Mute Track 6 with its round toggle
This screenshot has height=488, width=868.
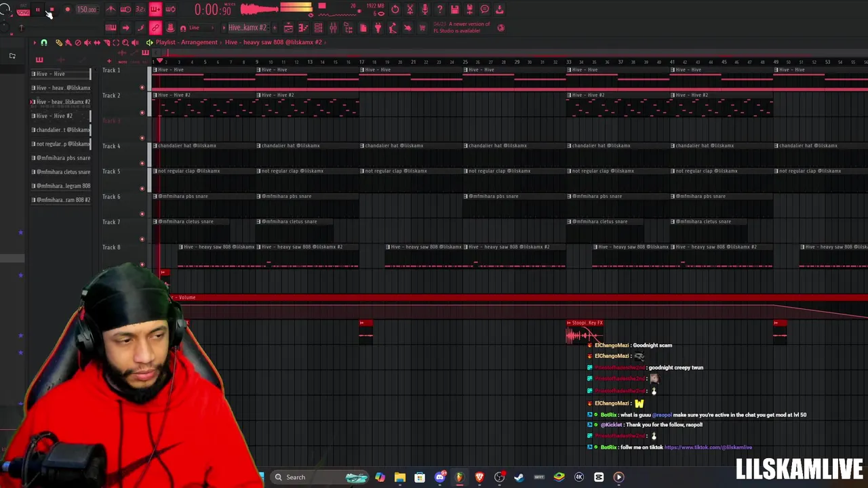[142, 214]
